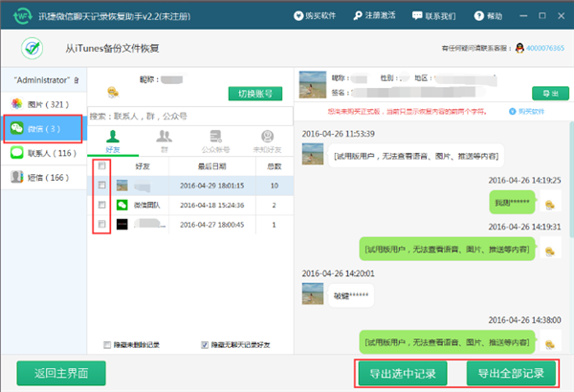Switch to the 公众账号 tab

coord(215,142)
